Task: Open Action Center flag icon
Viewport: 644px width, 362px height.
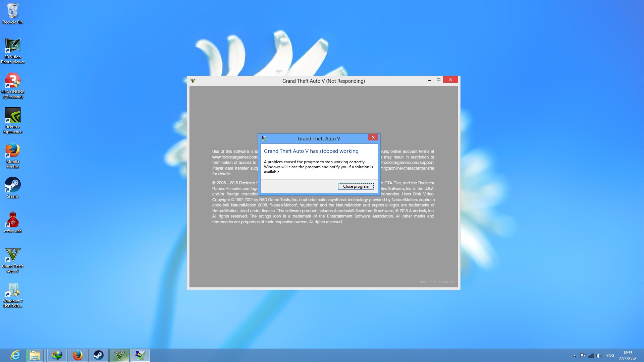Action: [x=583, y=356]
